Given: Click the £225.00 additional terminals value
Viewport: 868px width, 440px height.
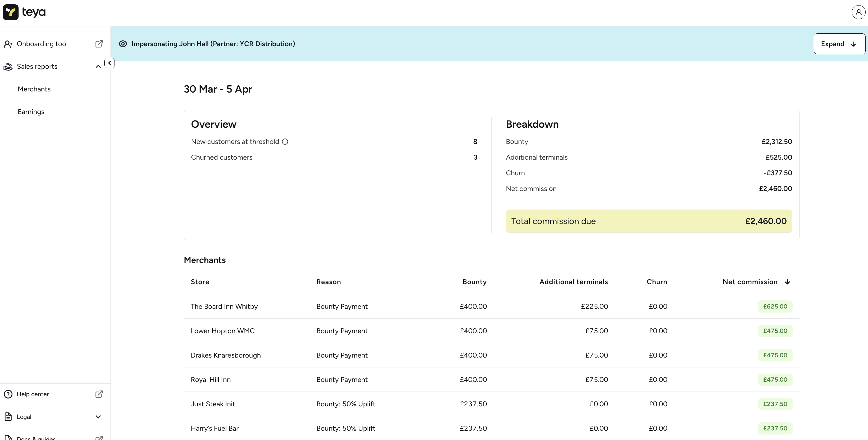Looking at the screenshot, I should 594,306.
